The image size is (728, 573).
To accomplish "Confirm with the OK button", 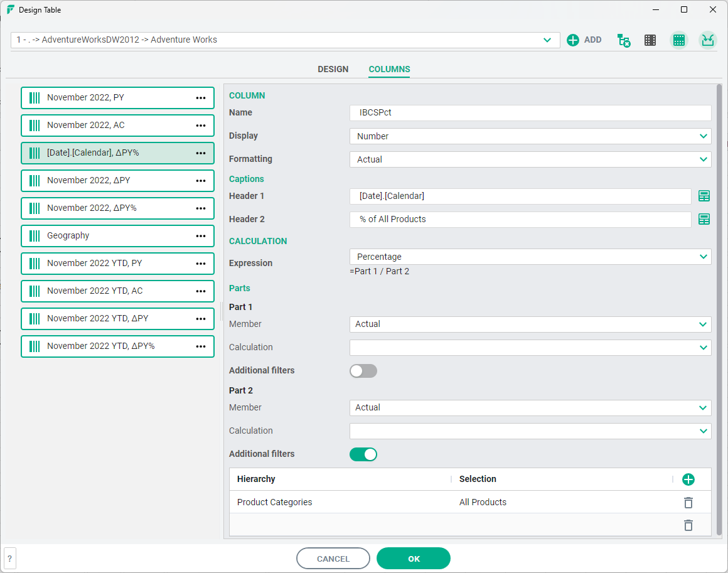I will pos(414,559).
